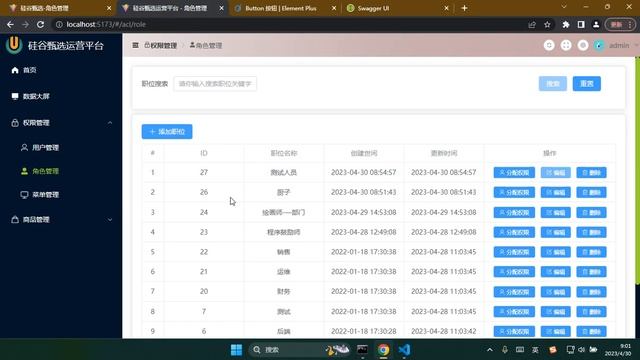640x360 pixels.
Task: Toggle fullscreen with the header button
Action: 566,45
